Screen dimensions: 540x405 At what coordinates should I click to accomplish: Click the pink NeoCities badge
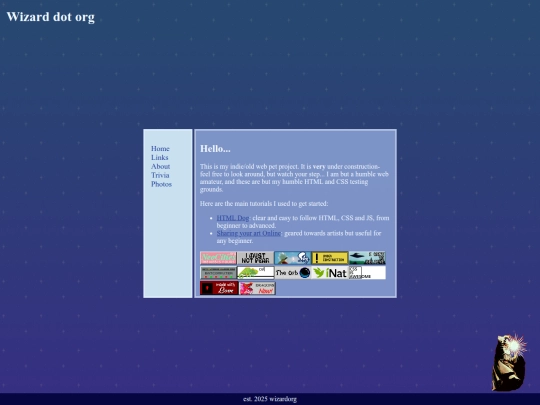tap(218, 258)
